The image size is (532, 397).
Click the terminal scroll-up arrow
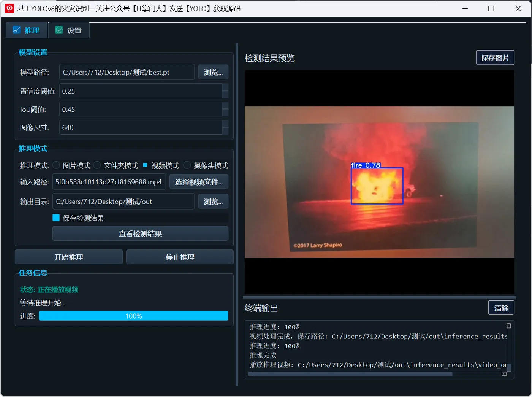point(509,326)
